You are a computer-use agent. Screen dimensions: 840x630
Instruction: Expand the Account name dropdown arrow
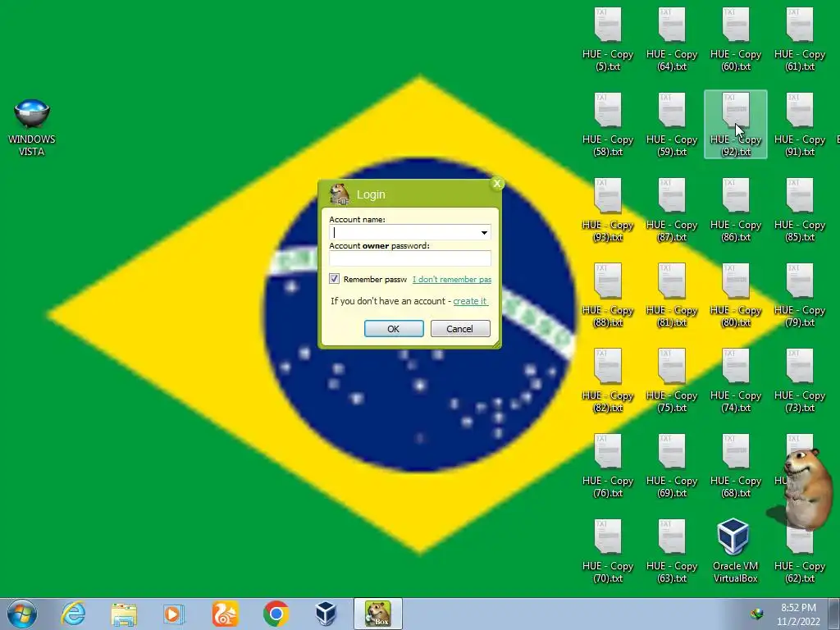coord(484,232)
